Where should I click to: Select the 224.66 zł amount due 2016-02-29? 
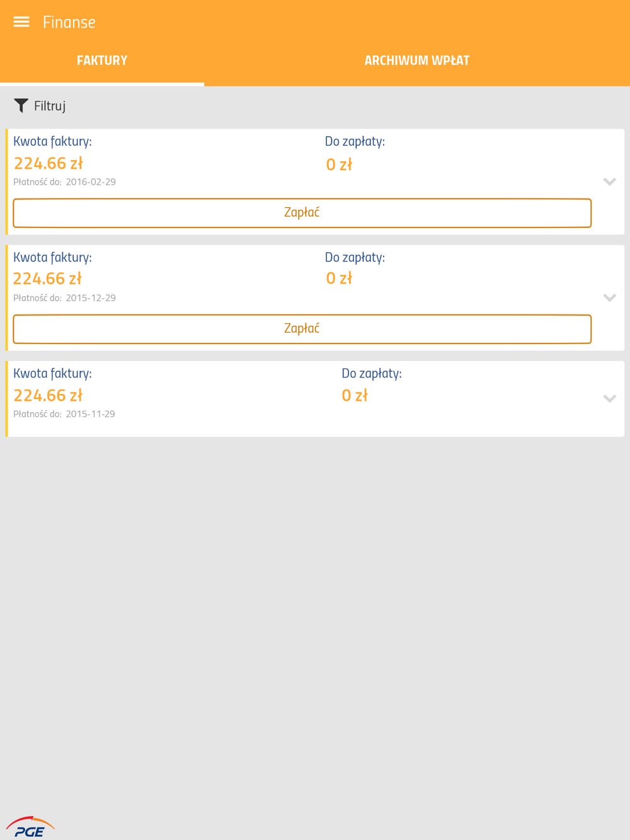(x=49, y=164)
